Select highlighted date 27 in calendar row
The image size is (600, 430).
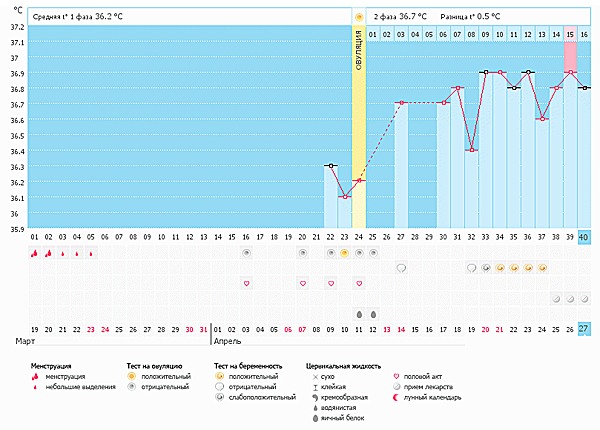click(585, 329)
